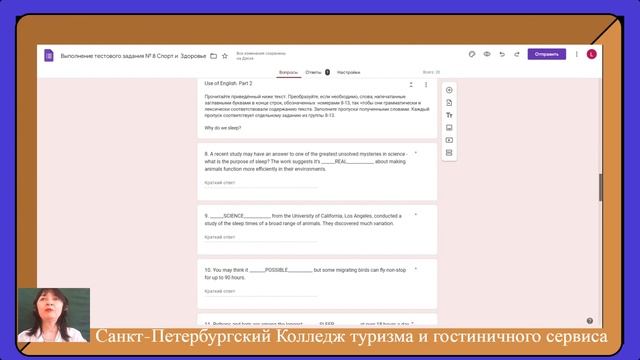The height and width of the screenshot is (360, 640).
Task: Switch to the Вопросы tab
Action: [288, 72]
